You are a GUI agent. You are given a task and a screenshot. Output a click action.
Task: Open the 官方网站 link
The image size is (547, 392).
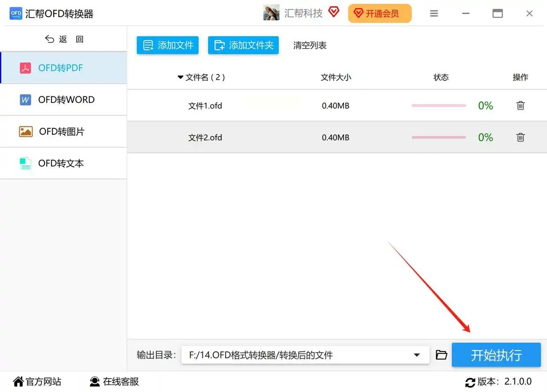(37, 381)
